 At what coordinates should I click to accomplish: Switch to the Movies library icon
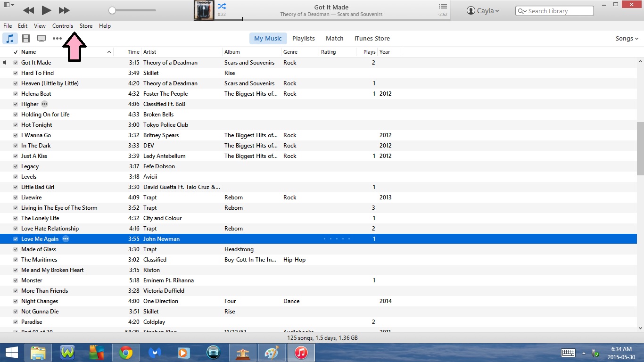pyautogui.click(x=26, y=39)
